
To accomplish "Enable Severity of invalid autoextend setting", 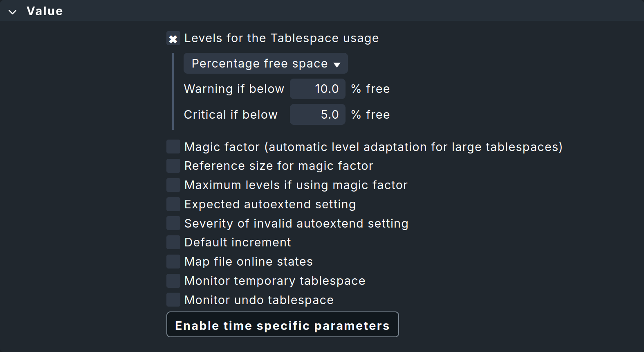I will pyautogui.click(x=173, y=223).
